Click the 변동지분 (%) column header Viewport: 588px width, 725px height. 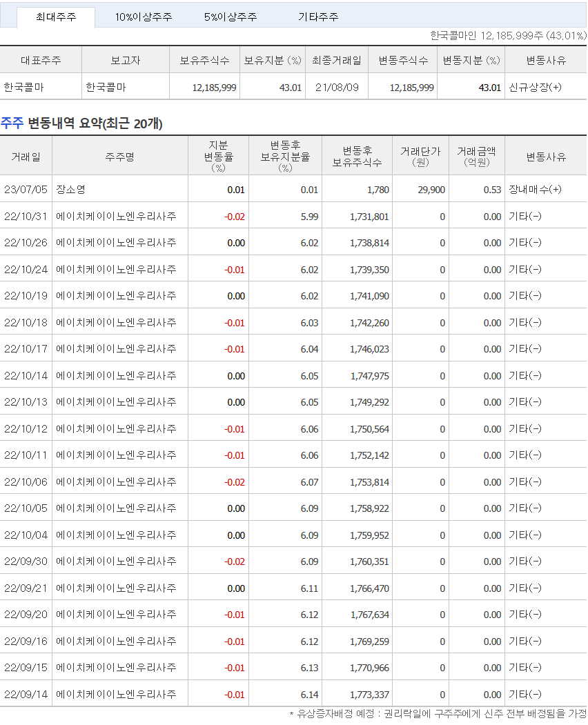tap(471, 60)
